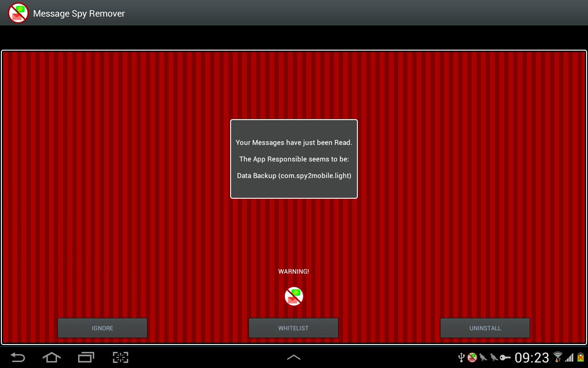The image size is (588, 368).
Task: Click the 'Message Spy Remover' title text
Action: click(x=79, y=13)
